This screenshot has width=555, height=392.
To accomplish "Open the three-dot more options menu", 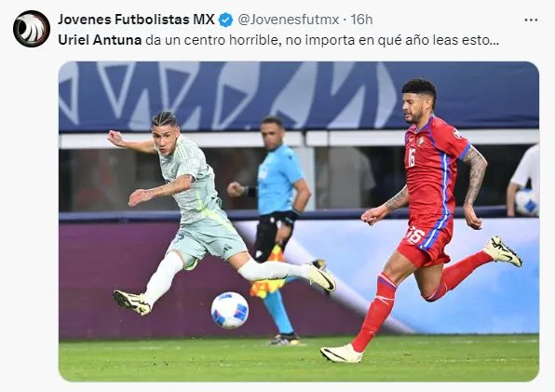I will tap(531, 20).
